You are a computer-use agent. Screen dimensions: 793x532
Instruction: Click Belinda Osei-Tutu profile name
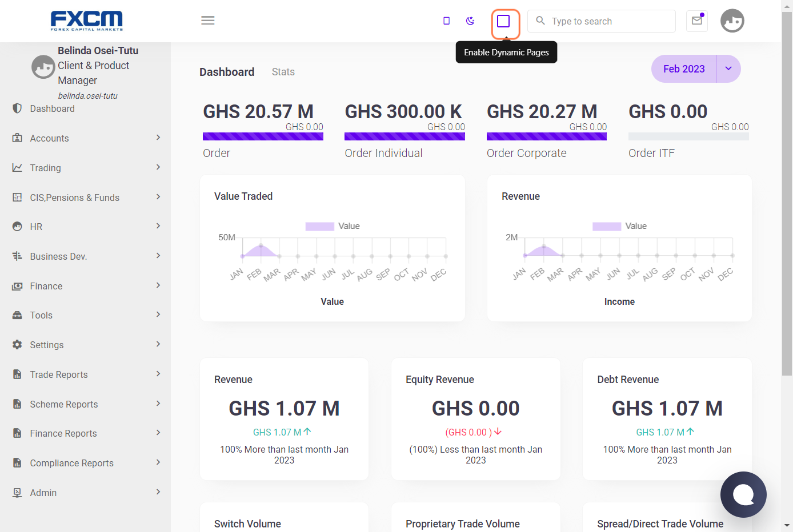pos(98,51)
